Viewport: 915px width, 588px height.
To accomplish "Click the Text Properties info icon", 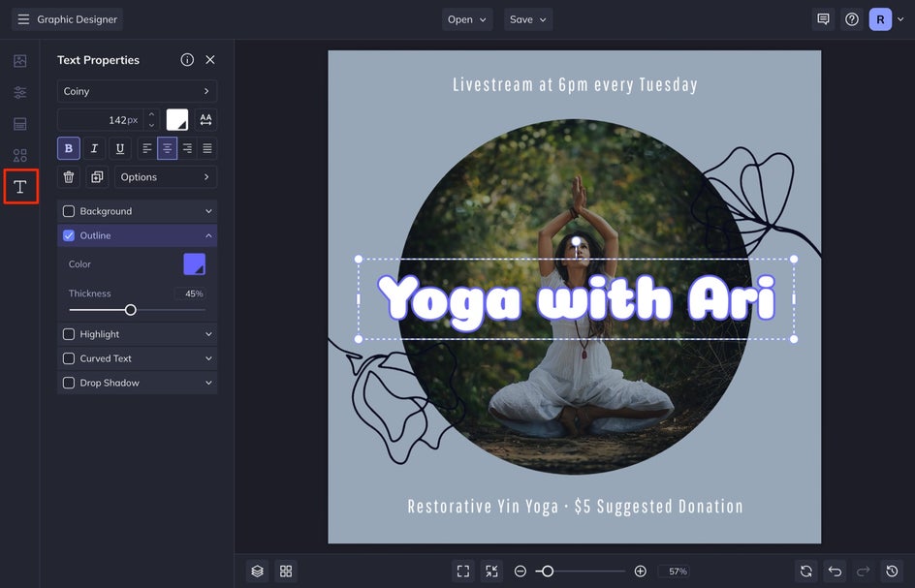I will [x=187, y=59].
